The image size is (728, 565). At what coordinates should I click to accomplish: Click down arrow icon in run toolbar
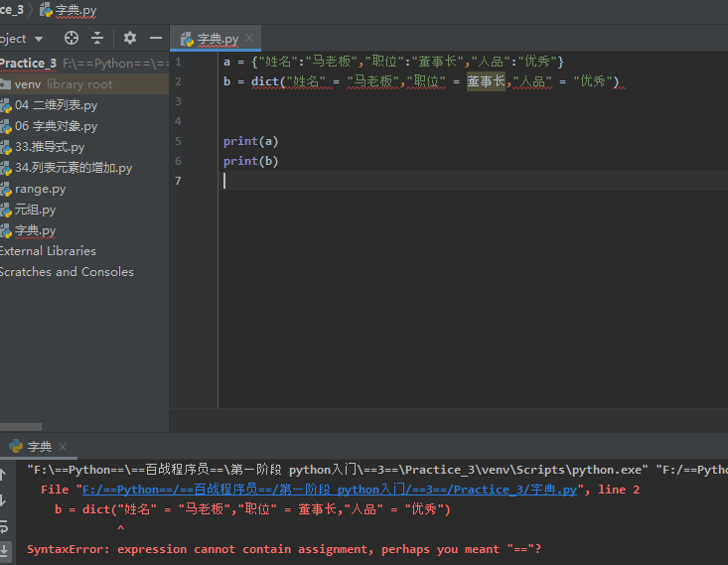(x=3, y=500)
